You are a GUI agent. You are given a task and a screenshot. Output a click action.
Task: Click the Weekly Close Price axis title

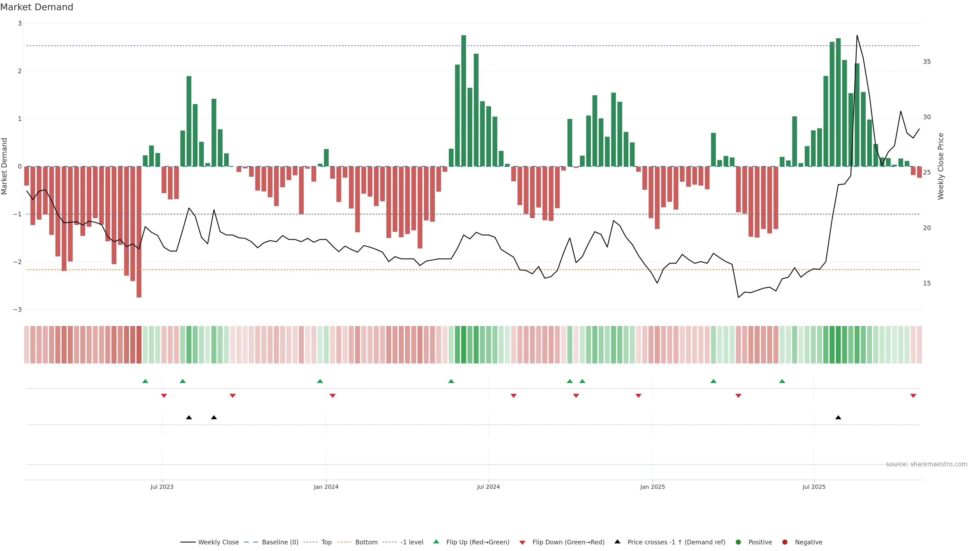tap(941, 166)
